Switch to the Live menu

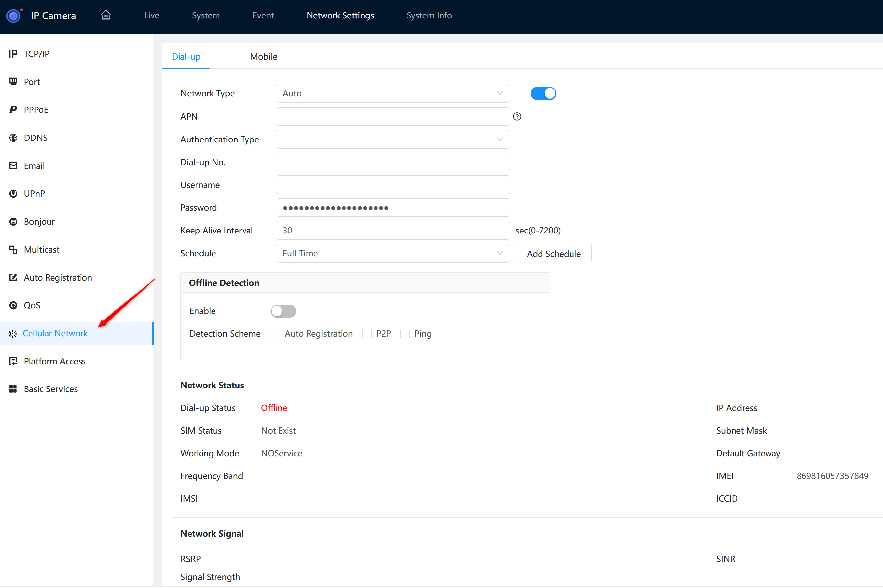point(152,15)
